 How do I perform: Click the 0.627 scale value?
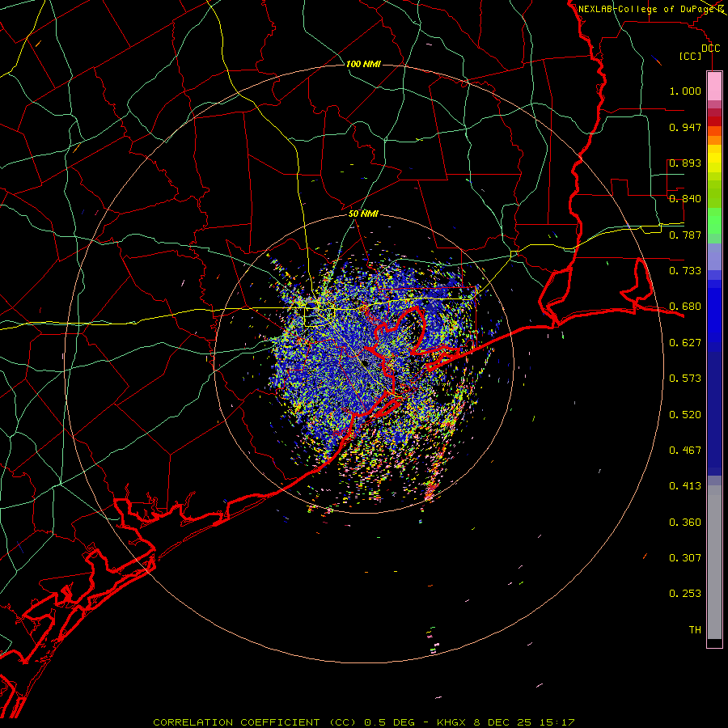point(685,343)
